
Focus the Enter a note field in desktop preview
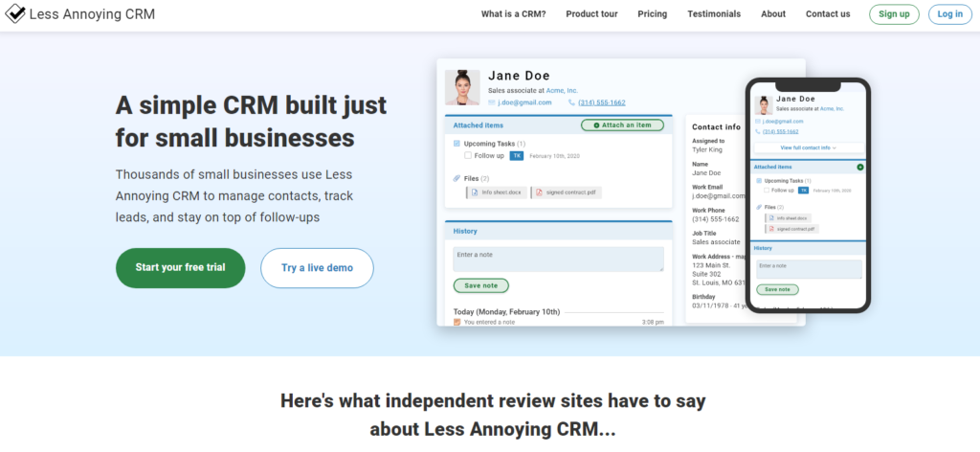(x=558, y=259)
